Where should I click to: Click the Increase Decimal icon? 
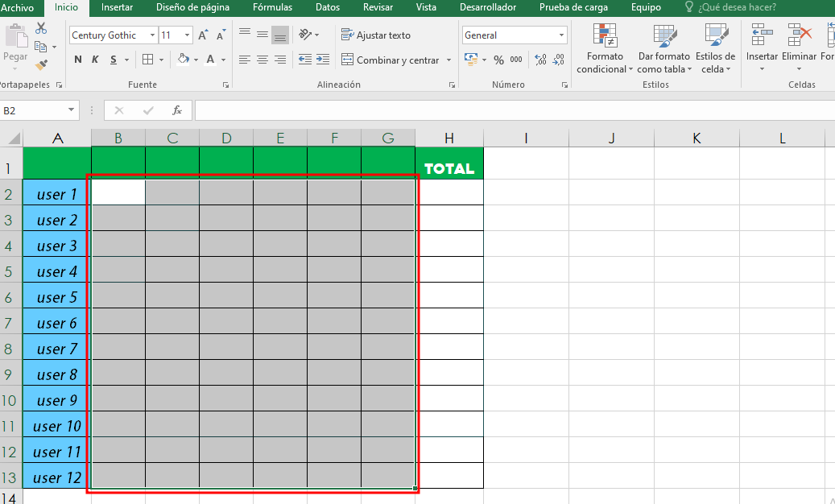(540, 60)
